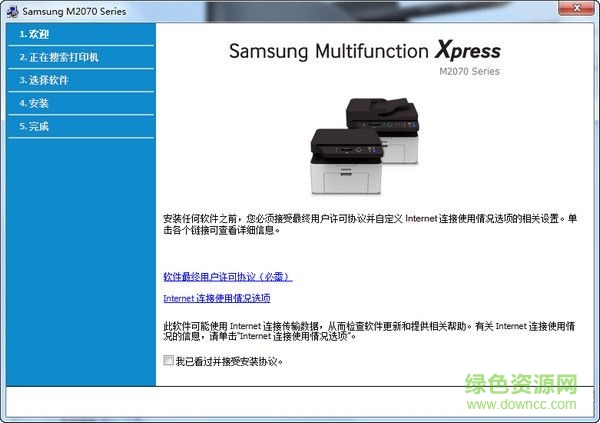This screenshot has height=423, width=600.
Task: Select step 1. 欢迎 in sidebar
Action: click(x=81, y=34)
